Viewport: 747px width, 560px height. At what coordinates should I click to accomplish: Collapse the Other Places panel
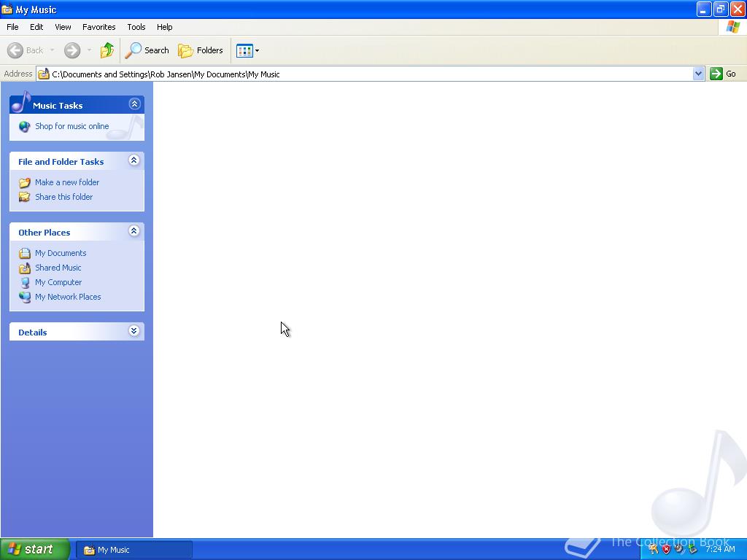(x=134, y=231)
